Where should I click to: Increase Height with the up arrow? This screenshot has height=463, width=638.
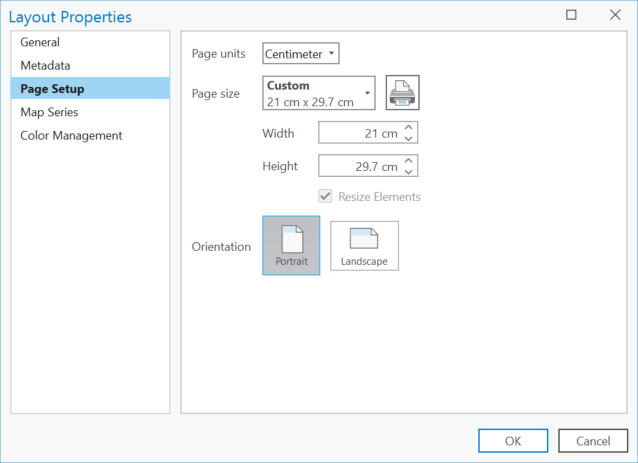pyautogui.click(x=409, y=160)
